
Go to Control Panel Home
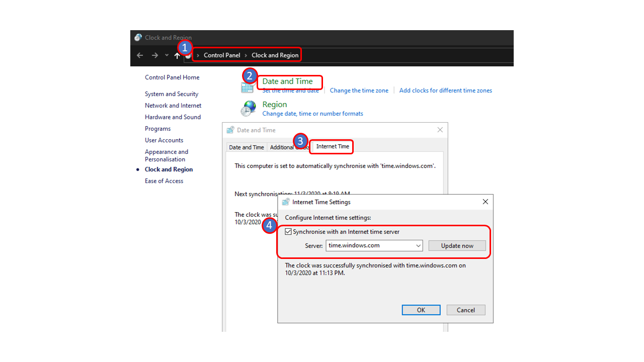pos(172,77)
